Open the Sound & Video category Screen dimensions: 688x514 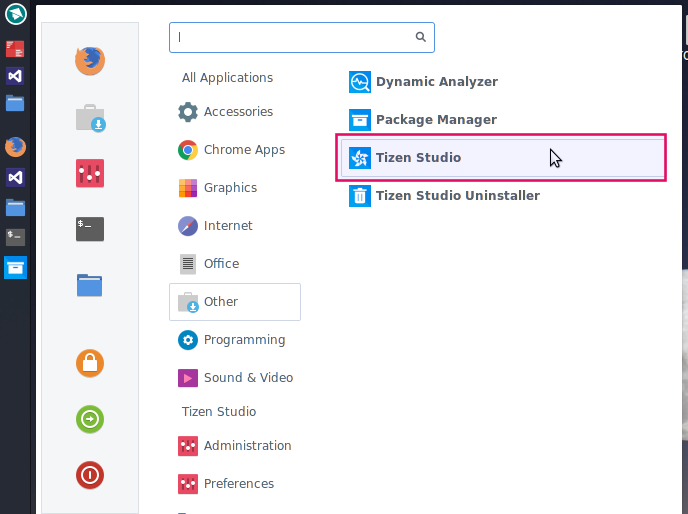[x=235, y=378]
